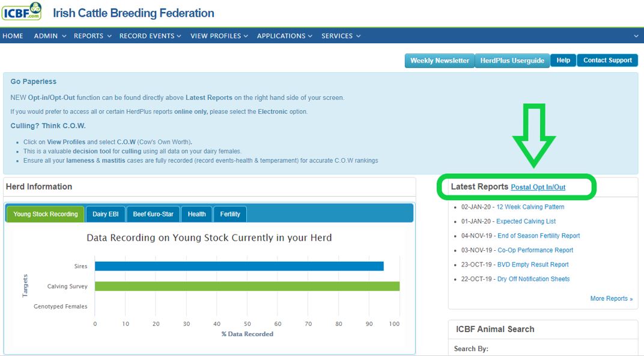Click the Contact Support button
This screenshot has height=356, width=644.
607,60
